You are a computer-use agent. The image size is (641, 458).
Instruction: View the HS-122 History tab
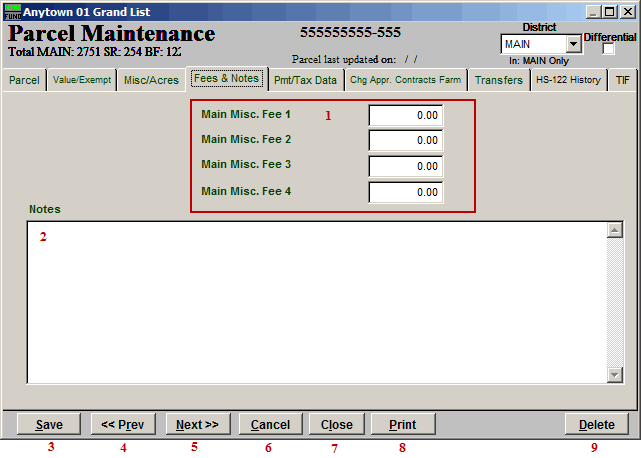pyautogui.click(x=568, y=80)
